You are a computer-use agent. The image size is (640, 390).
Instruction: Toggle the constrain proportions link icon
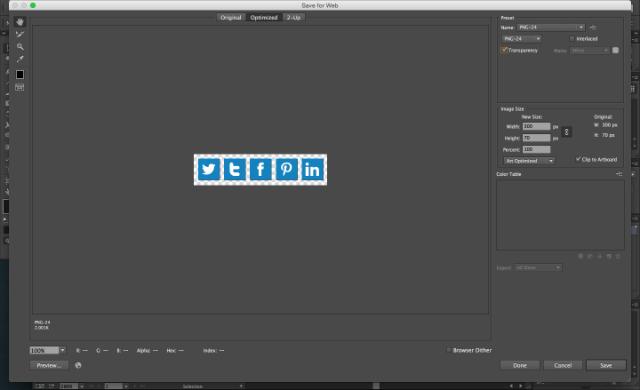point(566,132)
